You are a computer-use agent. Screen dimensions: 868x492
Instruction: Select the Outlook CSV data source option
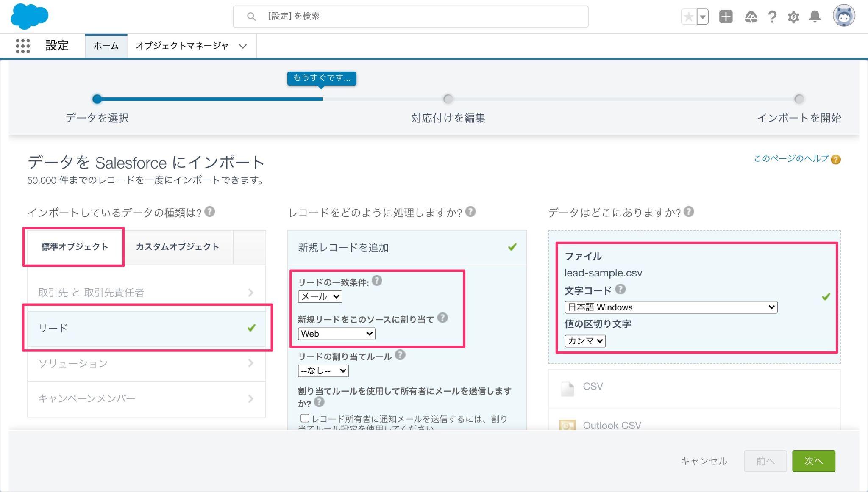694,420
